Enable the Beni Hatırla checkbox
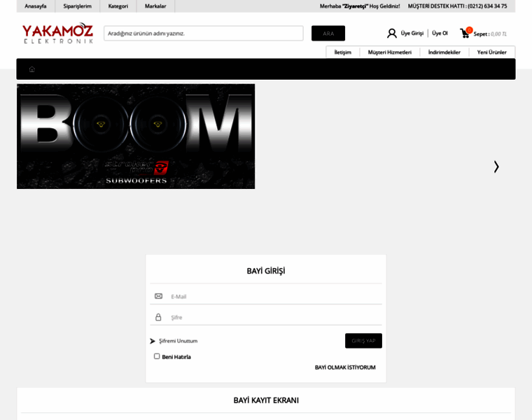The height and width of the screenshot is (420, 532). point(157,356)
